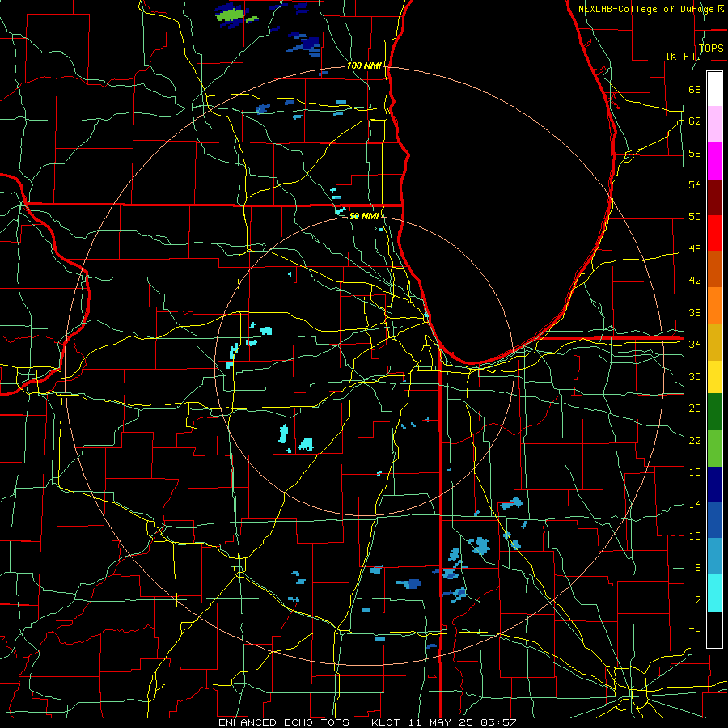The width and height of the screenshot is (728, 728).
Task: Click the TOPS legend title
Action: tap(711, 48)
